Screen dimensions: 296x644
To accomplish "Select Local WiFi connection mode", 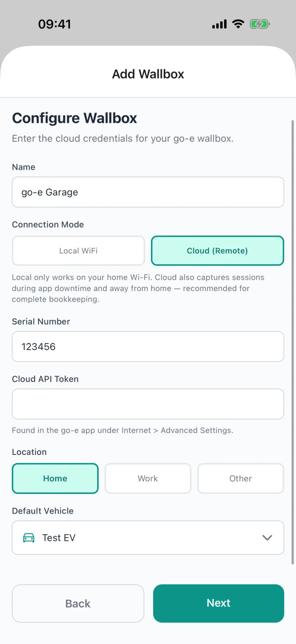I will pos(79,251).
